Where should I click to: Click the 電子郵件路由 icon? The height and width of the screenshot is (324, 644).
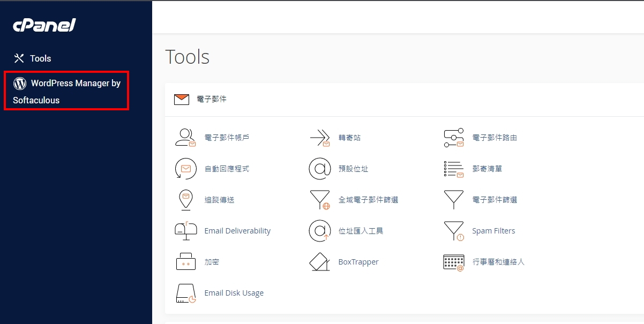coord(454,138)
